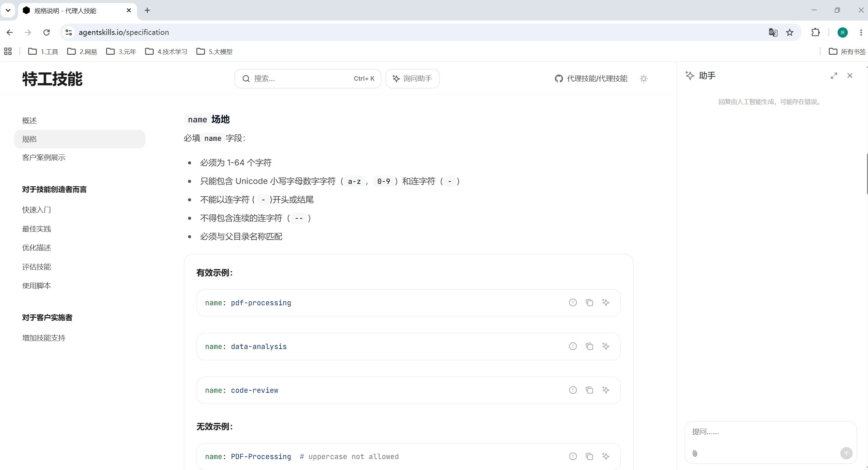This screenshot has height=470, width=868.
Task: Attach a file with paperclip icon
Action: 695,453
